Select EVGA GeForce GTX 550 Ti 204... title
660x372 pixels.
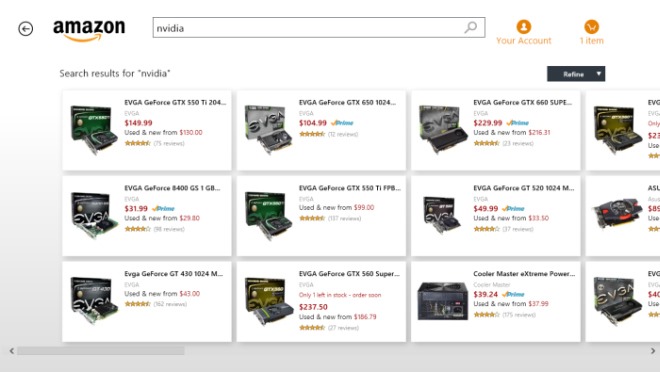tap(175, 102)
